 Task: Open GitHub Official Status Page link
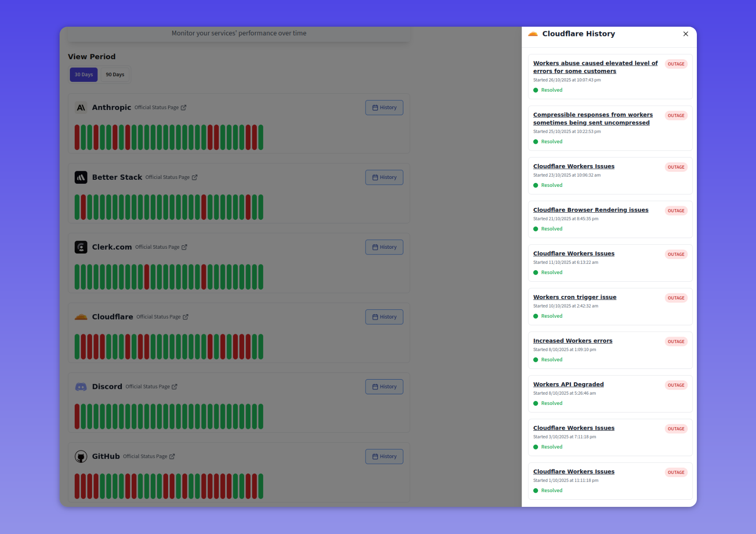[x=145, y=457]
